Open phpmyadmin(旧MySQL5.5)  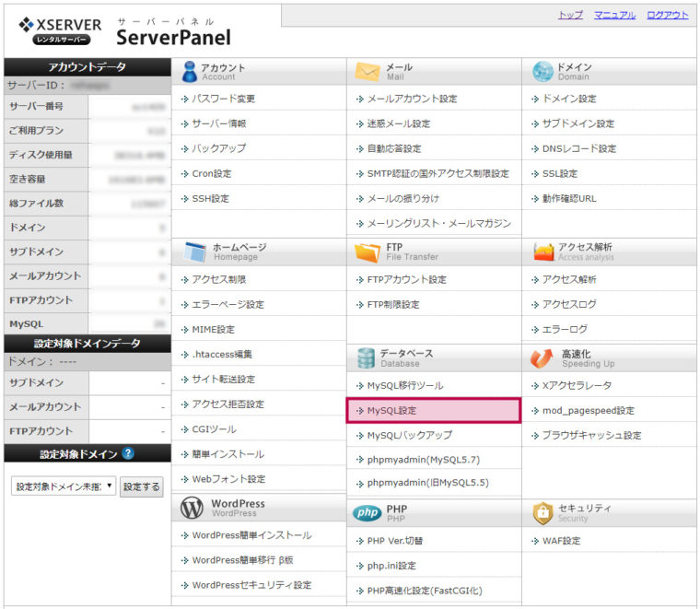[x=427, y=483]
